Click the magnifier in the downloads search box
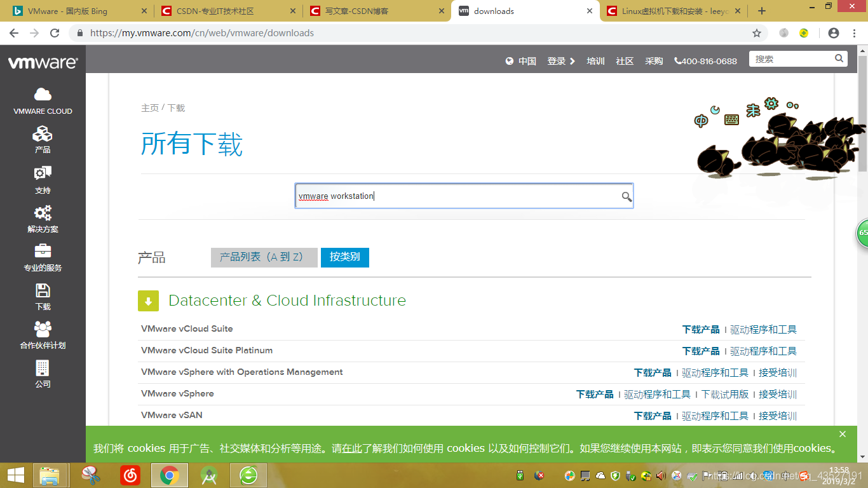The image size is (868, 488). [627, 196]
